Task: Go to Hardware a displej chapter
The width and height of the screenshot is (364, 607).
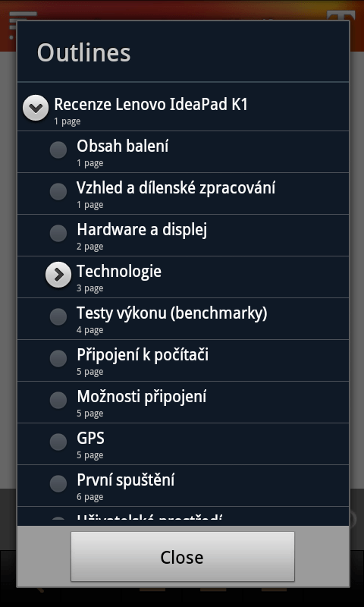Action: tap(183, 235)
